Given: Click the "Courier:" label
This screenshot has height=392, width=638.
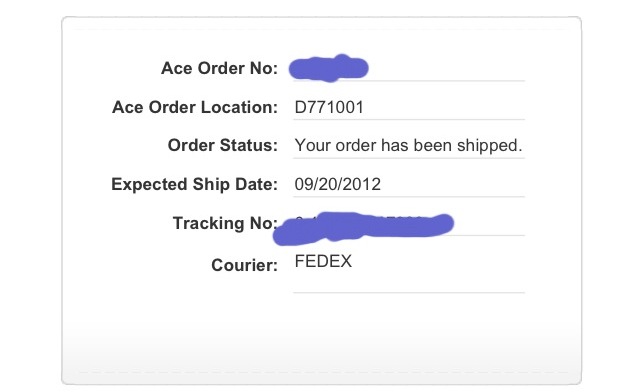Looking at the screenshot, I should pos(244,265).
